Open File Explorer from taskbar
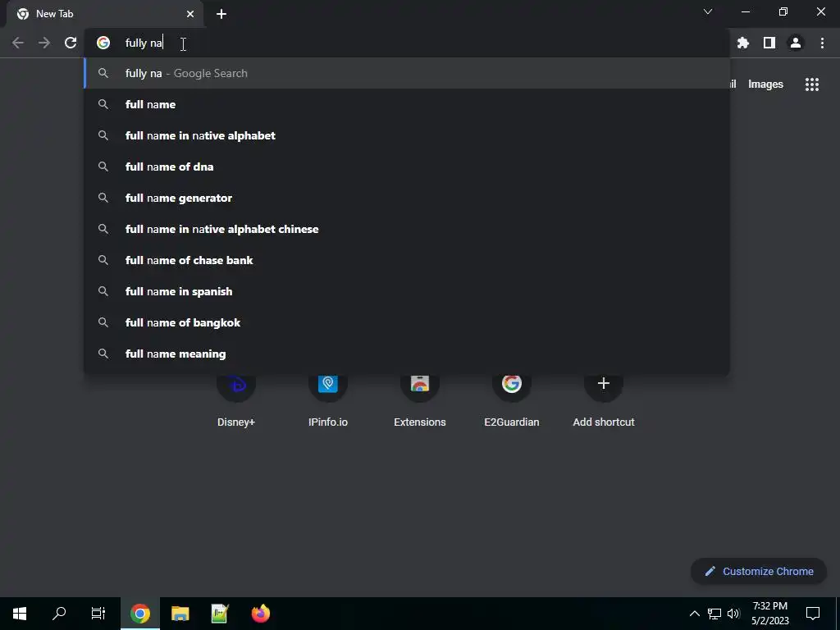Viewport: 840px width, 630px height. click(180, 614)
